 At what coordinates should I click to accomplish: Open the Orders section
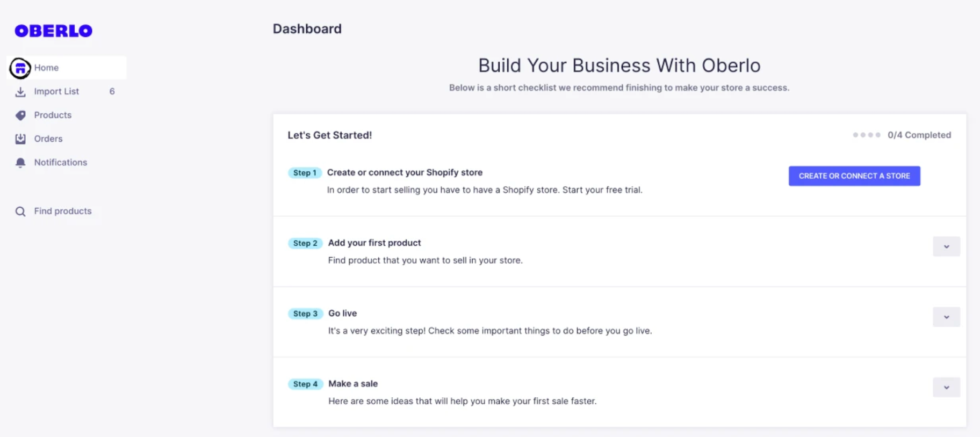[x=48, y=139]
